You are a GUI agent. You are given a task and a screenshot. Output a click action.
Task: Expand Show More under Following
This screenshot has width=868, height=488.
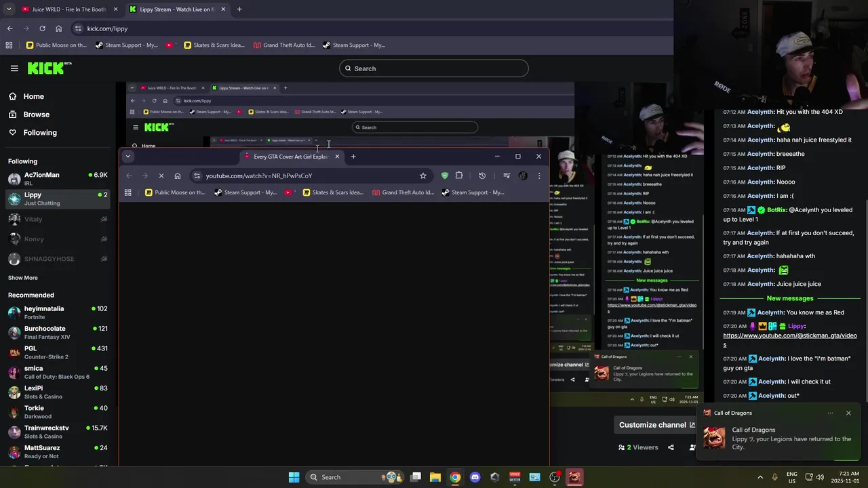pyautogui.click(x=22, y=278)
